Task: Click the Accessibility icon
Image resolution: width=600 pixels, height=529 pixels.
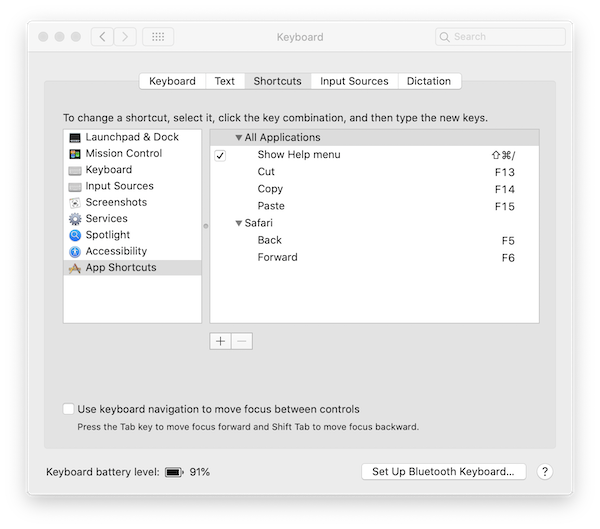Action: [75, 251]
